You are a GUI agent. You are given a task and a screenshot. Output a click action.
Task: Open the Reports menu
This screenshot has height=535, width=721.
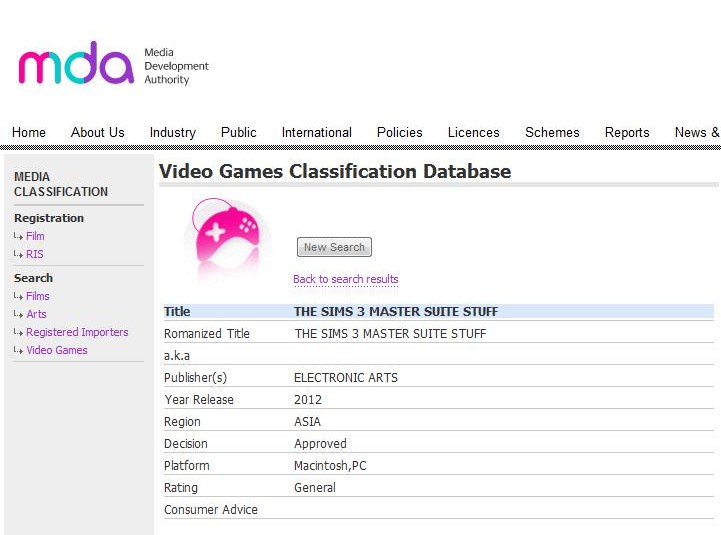pos(627,132)
